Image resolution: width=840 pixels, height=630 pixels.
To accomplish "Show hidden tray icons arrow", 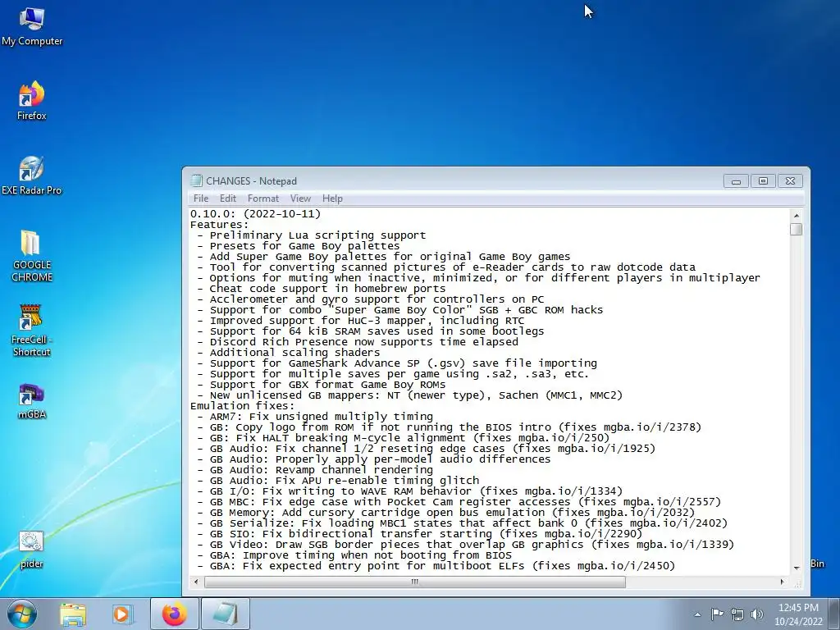I will coord(697,614).
